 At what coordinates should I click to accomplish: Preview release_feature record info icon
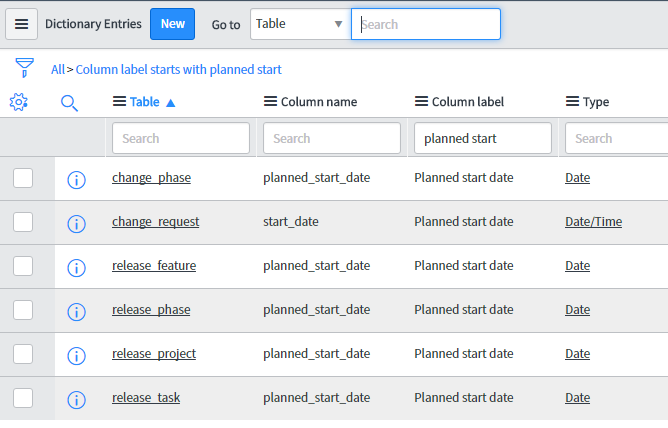tap(76, 267)
